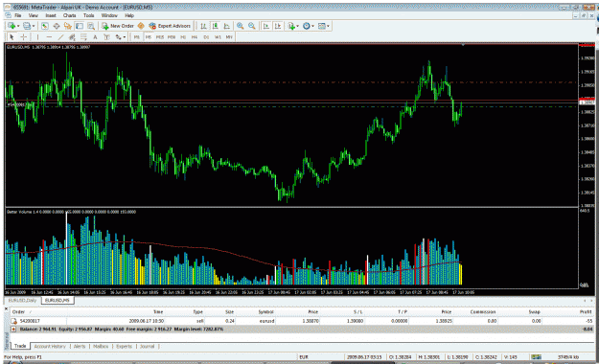Screen dimensions: 599x364
Task: Select the Cursor arrow tool
Action: (12, 37)
